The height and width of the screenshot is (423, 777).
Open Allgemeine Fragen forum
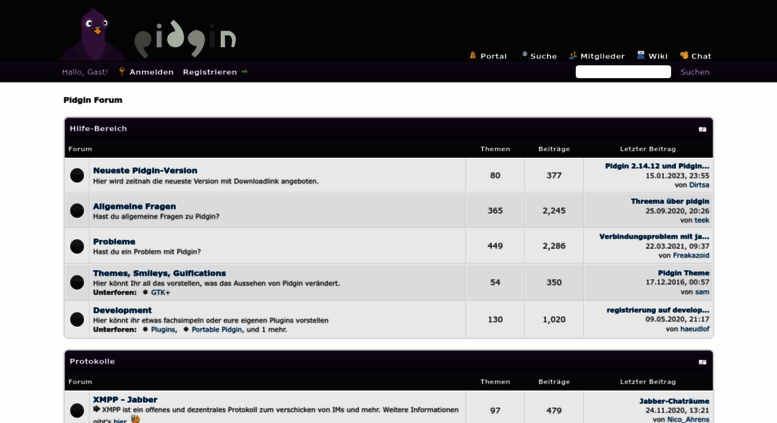[x=134, y=206]
